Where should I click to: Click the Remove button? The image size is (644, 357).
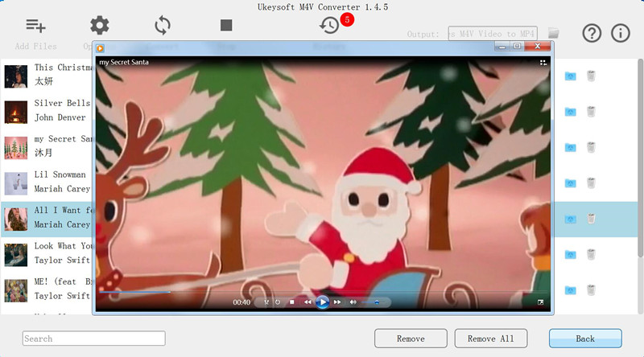click(x=411, y=339)
